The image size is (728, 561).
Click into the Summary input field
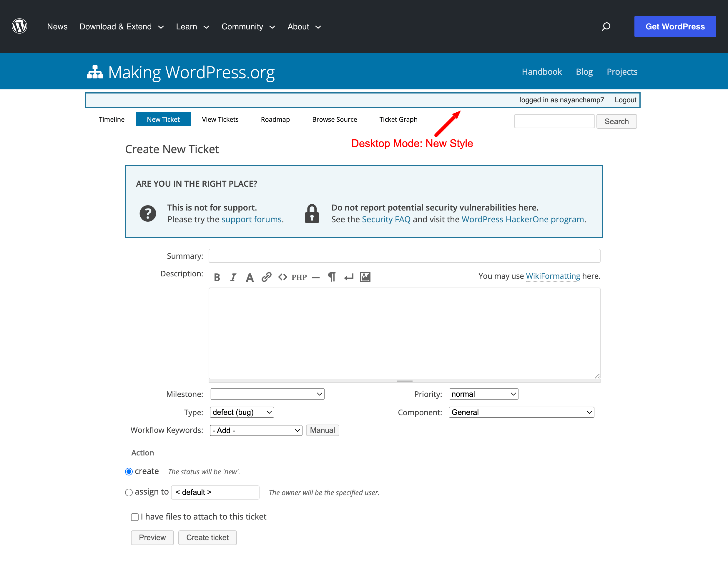(x=404, y=256)
